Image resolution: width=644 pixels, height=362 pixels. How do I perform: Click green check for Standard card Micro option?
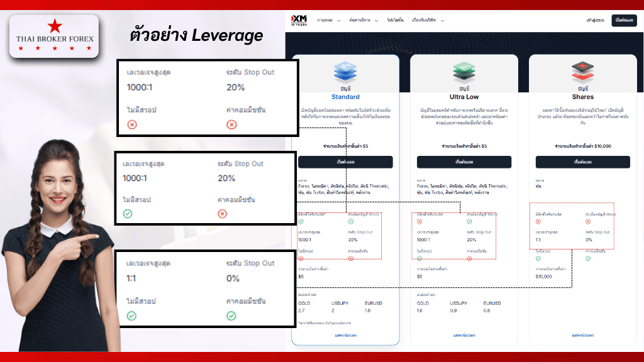351,222
